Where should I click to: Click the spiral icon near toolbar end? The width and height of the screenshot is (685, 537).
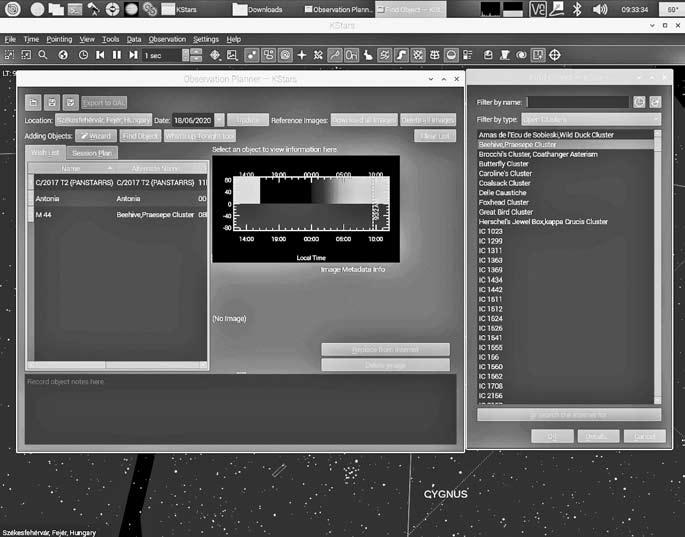521,55
